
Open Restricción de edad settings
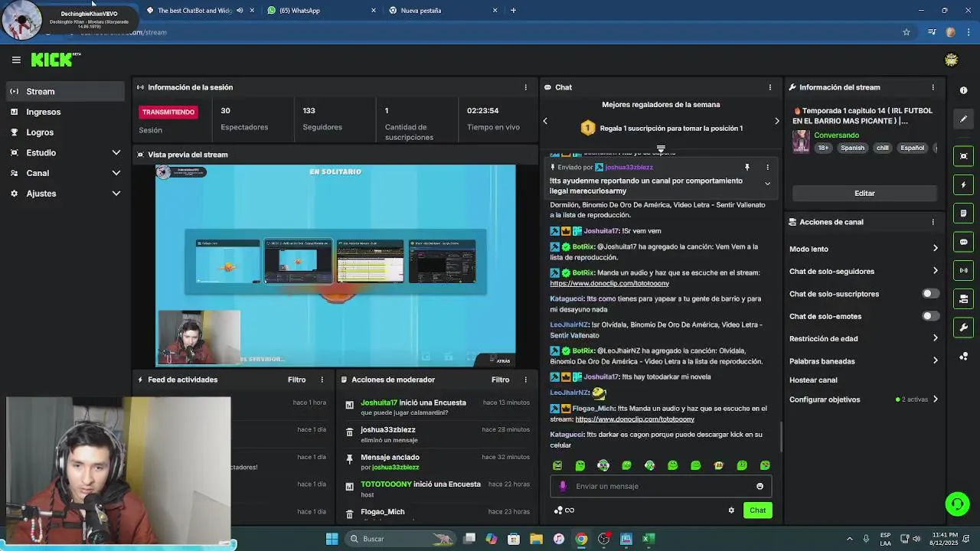pyautogui.click(x=864, y=338)
